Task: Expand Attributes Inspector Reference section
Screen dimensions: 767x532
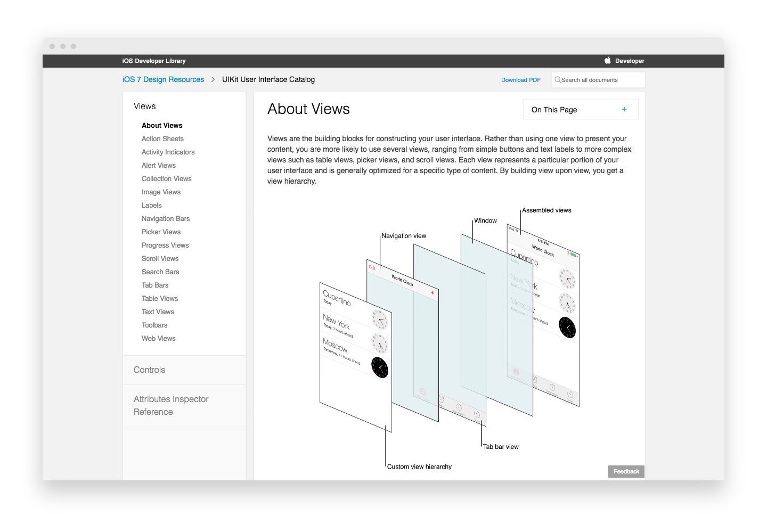Action: (170, 405)
